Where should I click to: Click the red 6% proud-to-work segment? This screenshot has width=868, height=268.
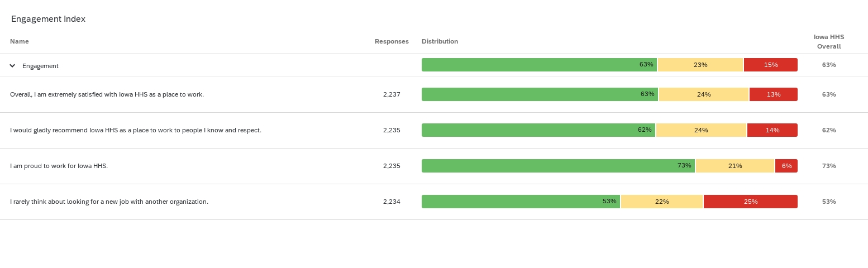point(786,166)
